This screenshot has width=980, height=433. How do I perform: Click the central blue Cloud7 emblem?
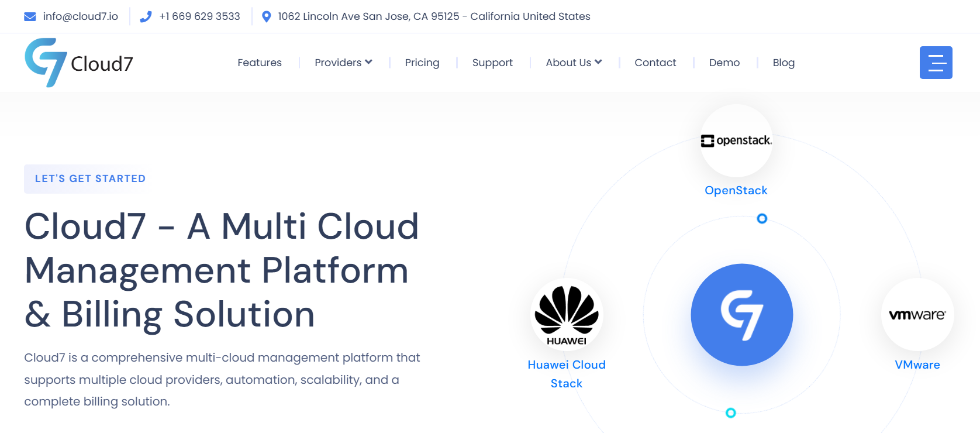pos(742,315)
